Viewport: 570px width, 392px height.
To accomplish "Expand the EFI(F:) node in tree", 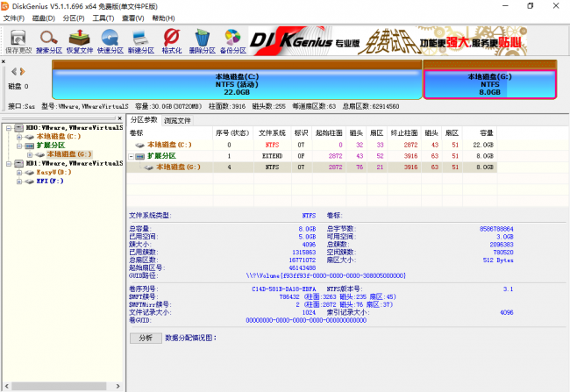I will point(19,182).
